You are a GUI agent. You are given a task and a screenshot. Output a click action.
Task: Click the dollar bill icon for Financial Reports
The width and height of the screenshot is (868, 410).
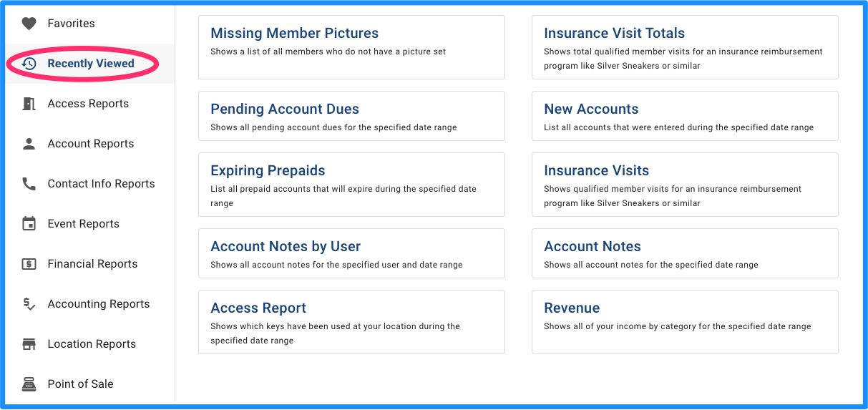click(29, 264)
